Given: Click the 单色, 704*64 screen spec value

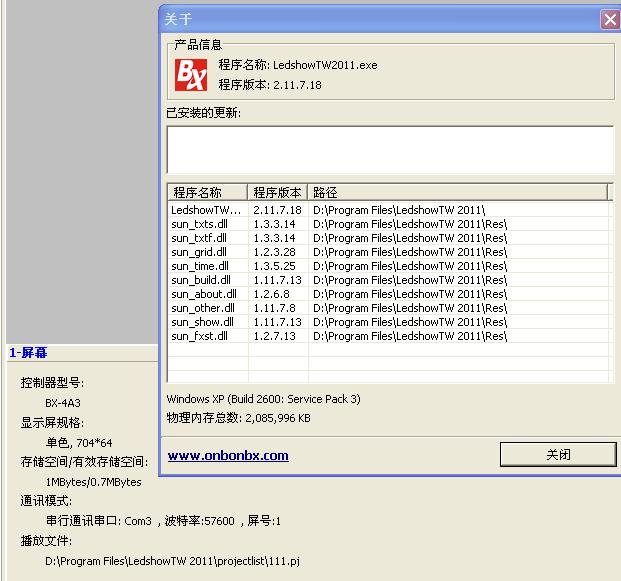Looking at the screenshot, I should coord(79,442).
